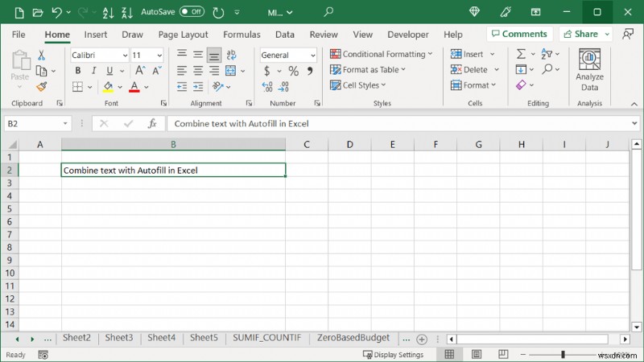Click Insert cells button

coord(467,54)
